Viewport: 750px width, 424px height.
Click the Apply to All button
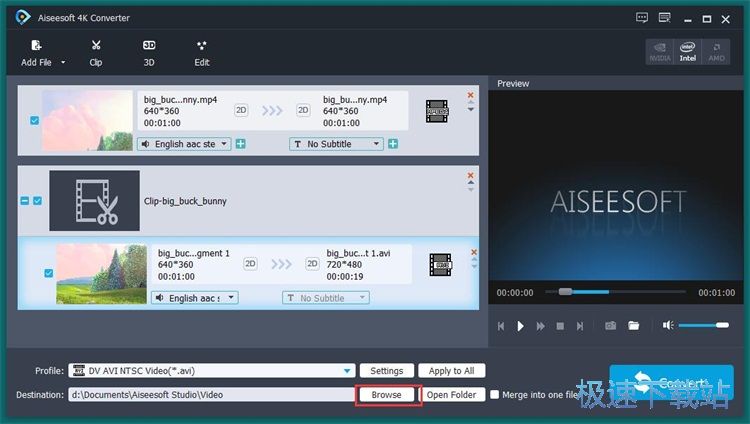tap(452, 371)
